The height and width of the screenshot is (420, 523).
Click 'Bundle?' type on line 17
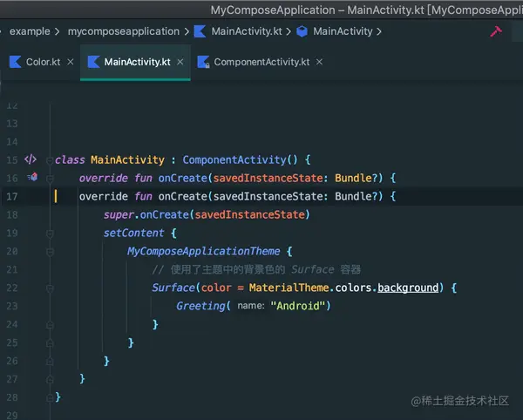point(357,196)
